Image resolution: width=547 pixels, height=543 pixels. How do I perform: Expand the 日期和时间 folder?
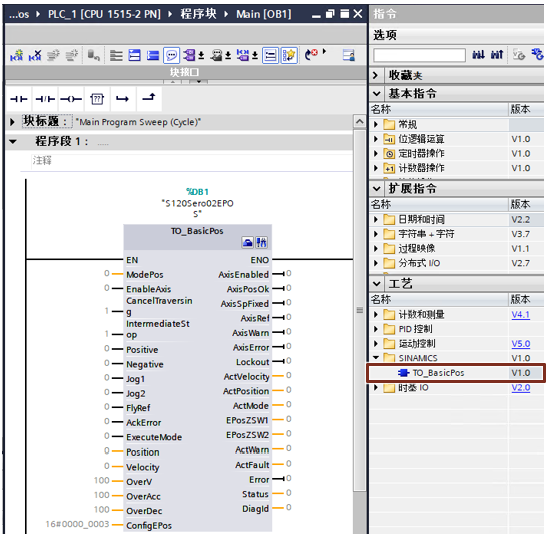pyautogui.click(x=376, y=219)
